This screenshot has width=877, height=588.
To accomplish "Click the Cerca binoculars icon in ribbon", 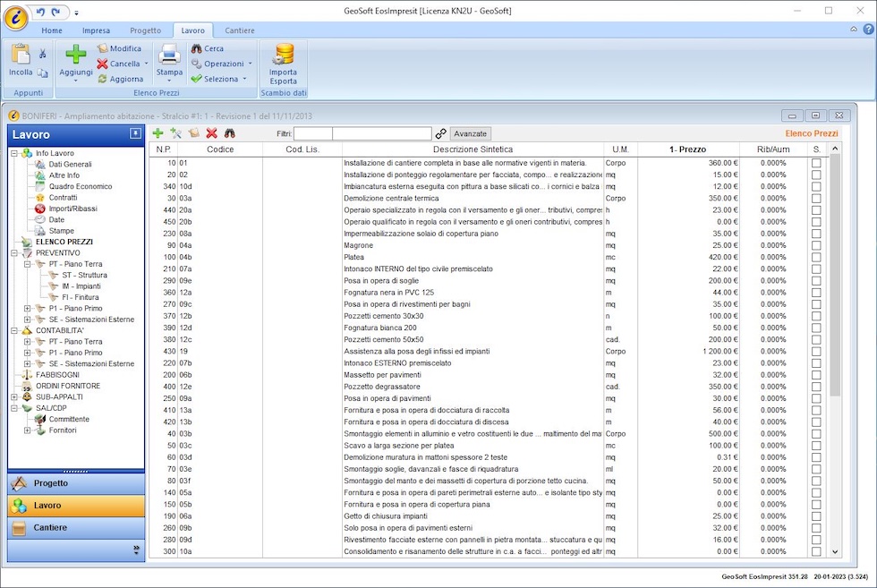I will 196,48.
